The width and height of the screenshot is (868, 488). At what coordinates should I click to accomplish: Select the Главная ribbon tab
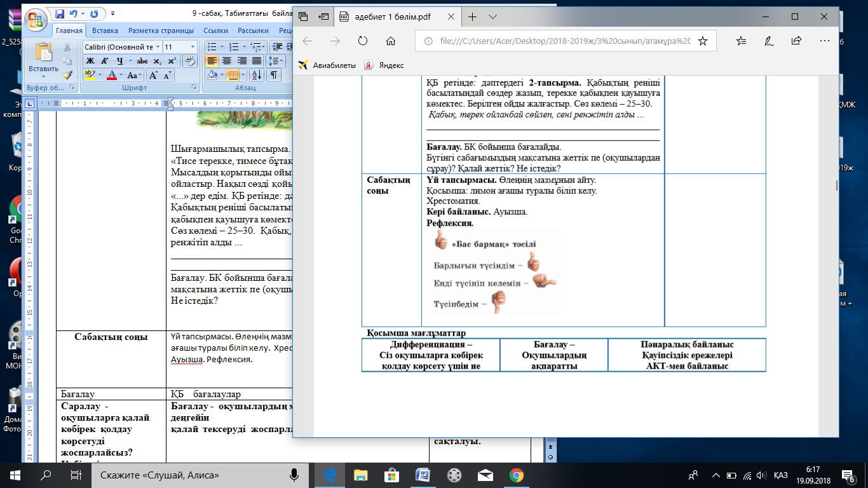coord(69,30)
